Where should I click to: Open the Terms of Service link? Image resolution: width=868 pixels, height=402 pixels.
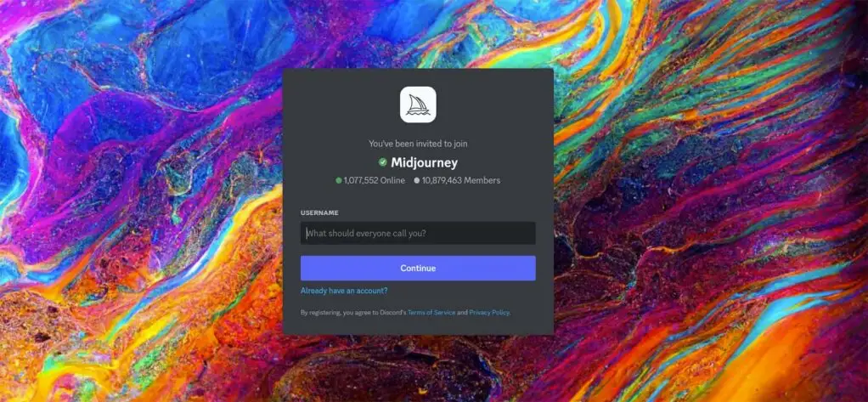(x=431, y=313)
